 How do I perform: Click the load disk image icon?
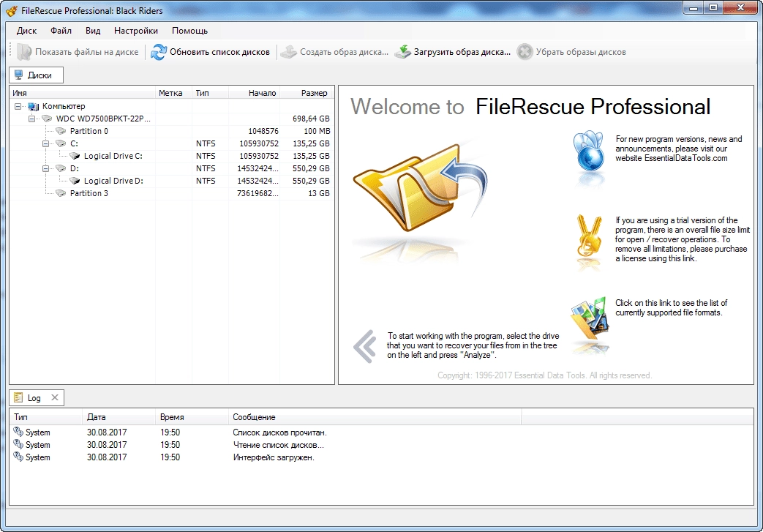point(403,52)
